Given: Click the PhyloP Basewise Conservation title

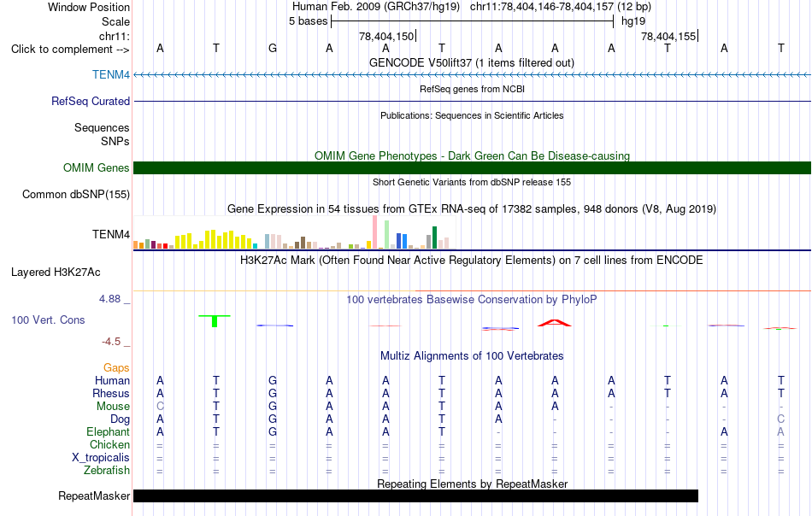Looking at the screenshot, I should tap(472, 299).
